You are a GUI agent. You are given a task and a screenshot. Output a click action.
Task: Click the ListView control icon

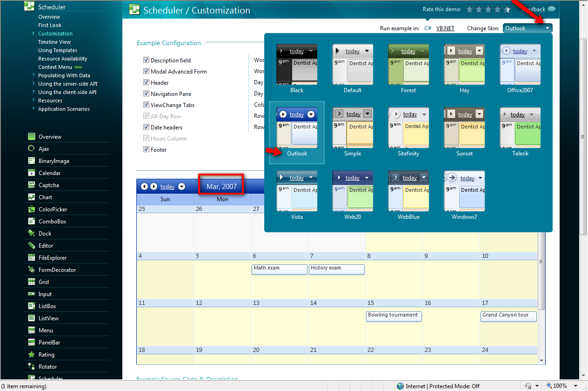point(32,318)
